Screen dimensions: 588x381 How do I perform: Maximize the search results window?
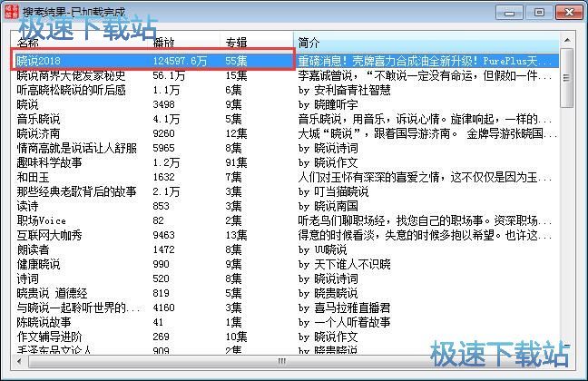point(539,13)
